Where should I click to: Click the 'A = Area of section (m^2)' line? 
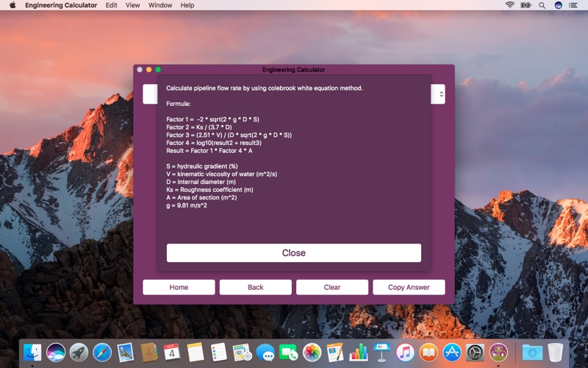(201, 197)
